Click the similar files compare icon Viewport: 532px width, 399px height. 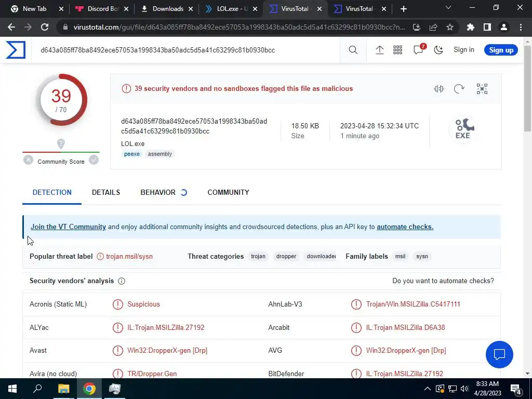coord(438,89)
